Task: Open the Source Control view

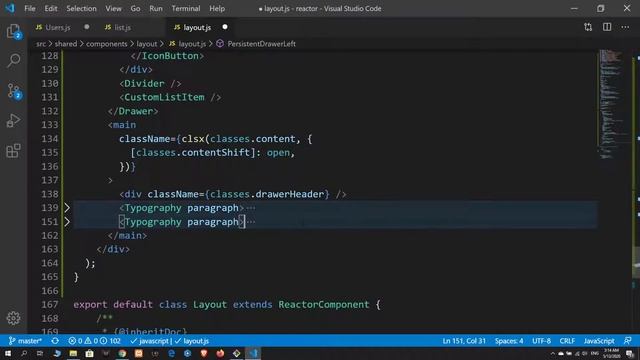Action: [13, 91]
